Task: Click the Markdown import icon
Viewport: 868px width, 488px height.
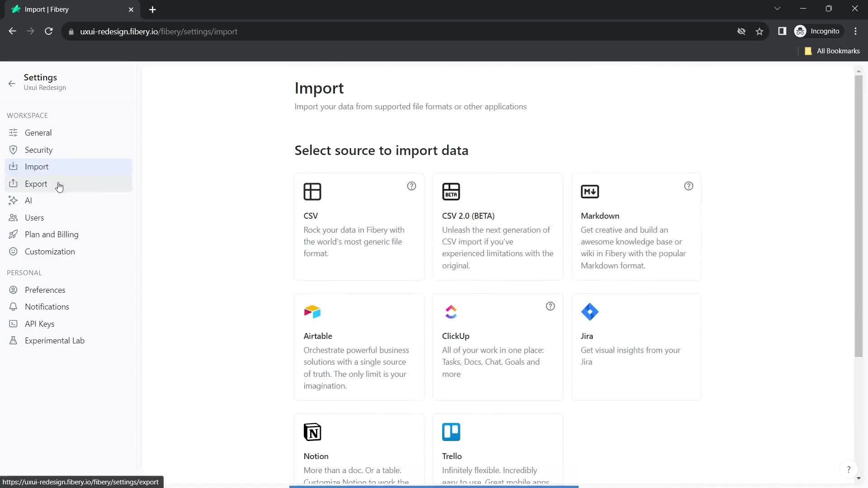Action: (x=590, y=191)
